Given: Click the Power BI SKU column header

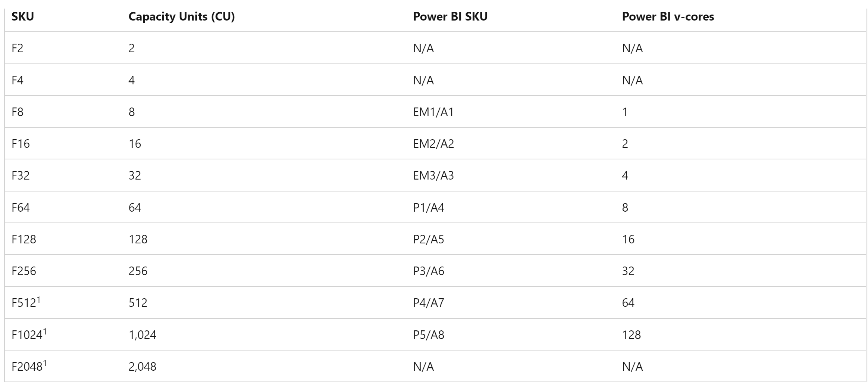Looking at the screenshot, I should (450, 17).
